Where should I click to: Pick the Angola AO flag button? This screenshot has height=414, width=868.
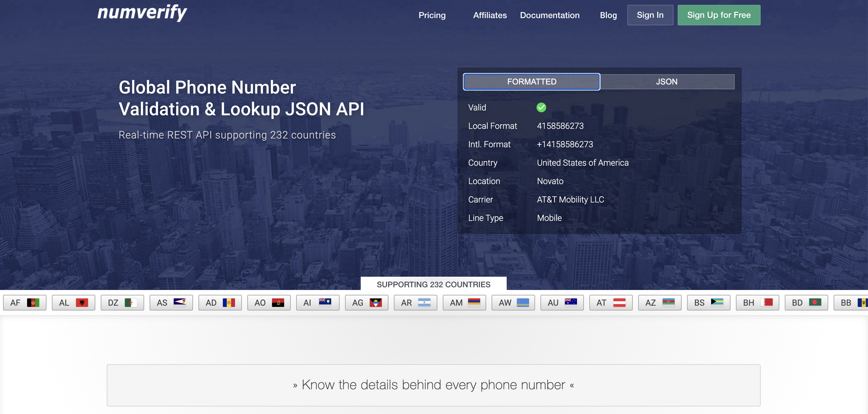269,302
